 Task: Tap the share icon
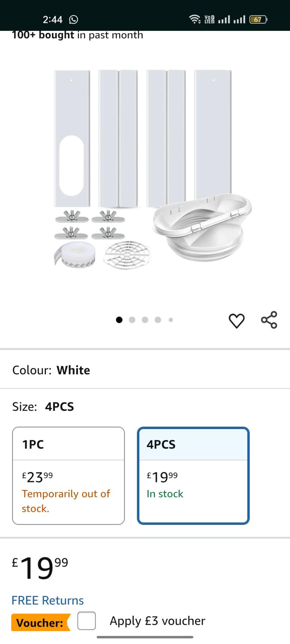(x=269, y=320)
